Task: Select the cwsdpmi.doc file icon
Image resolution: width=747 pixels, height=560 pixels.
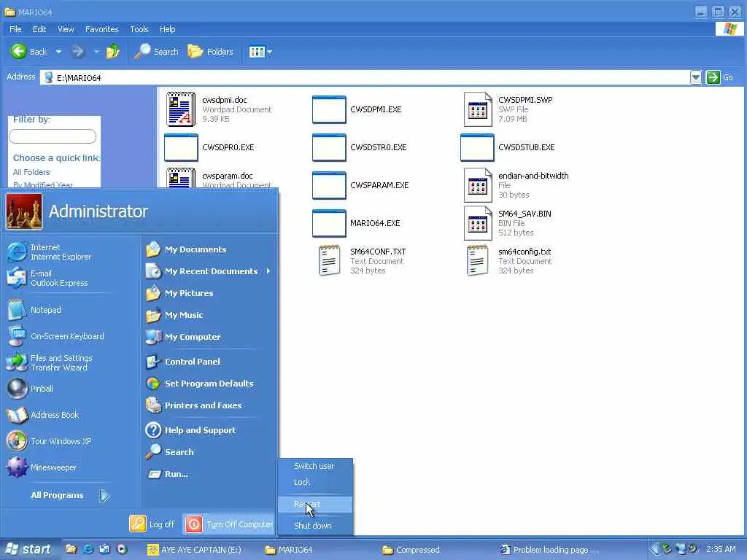Action: click(x=181, y=109)
